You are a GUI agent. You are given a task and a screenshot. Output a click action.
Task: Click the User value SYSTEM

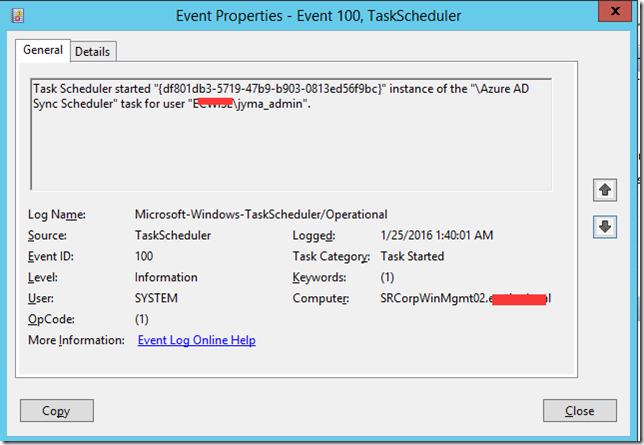(156, 298)
